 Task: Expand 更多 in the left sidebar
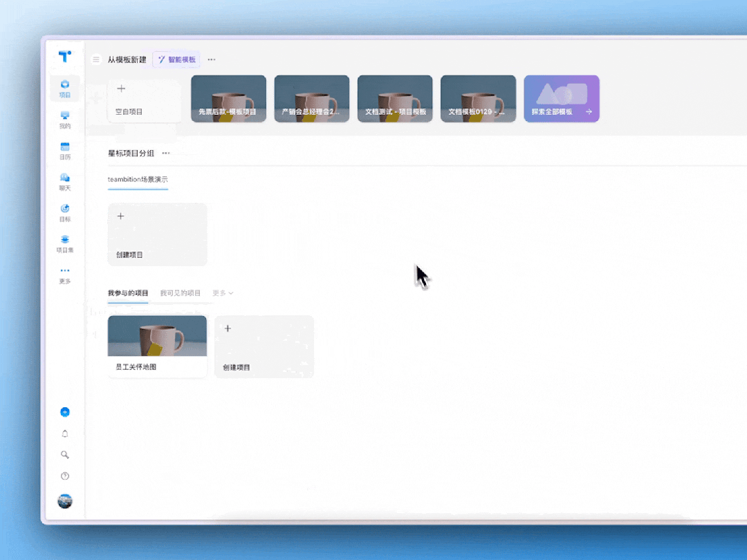pos(65,275)
